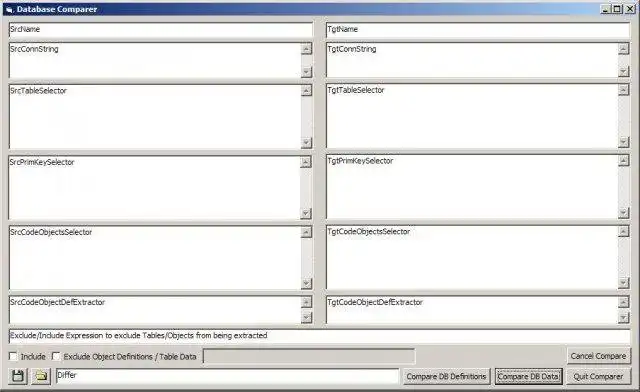Click the Compare DB Data button
The image size is (640, 392).
coord(528,376)
